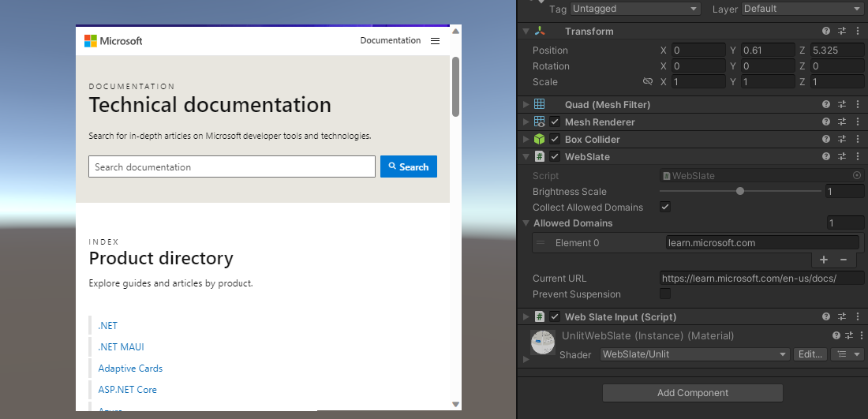
Task: Click the Add Component button
Action: [x=693, y=393]
